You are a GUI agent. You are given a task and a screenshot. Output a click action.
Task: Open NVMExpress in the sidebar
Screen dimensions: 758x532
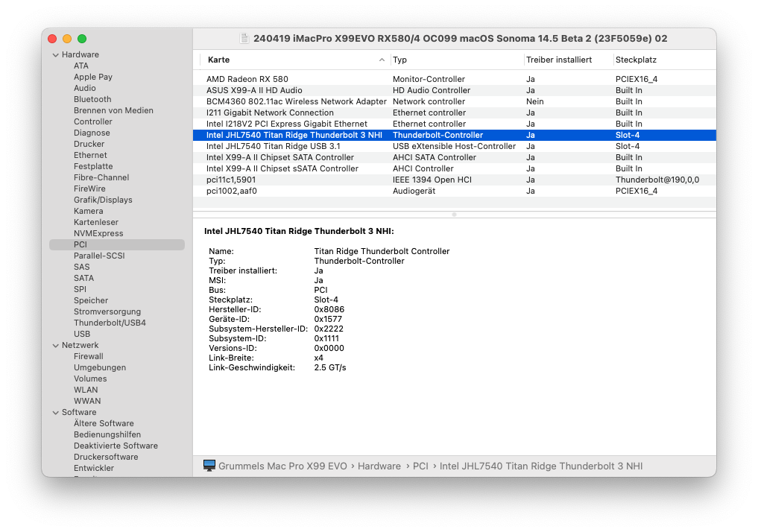click(x=98, y=233)
